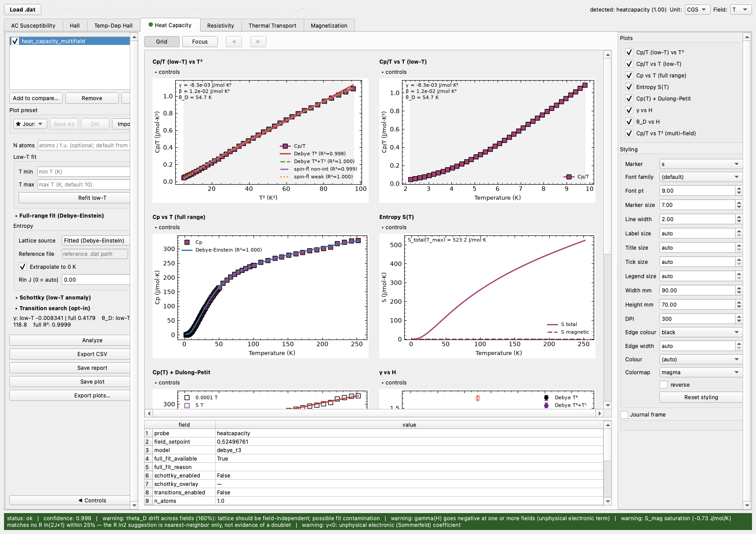
Task: Open Colormap magma dropdown
Action: click(x=701, y=372)
